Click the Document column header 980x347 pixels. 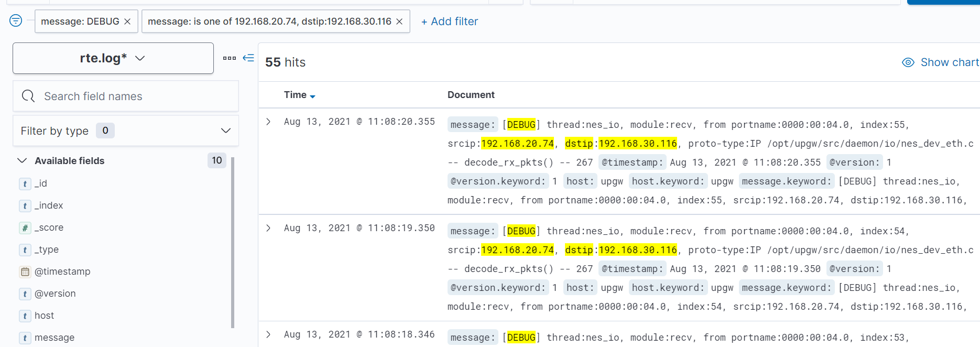point(471,95)
